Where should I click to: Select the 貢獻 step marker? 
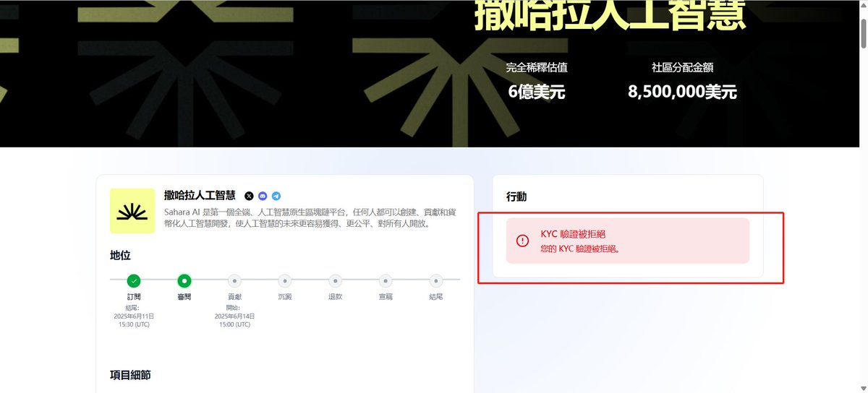point(234,280)
